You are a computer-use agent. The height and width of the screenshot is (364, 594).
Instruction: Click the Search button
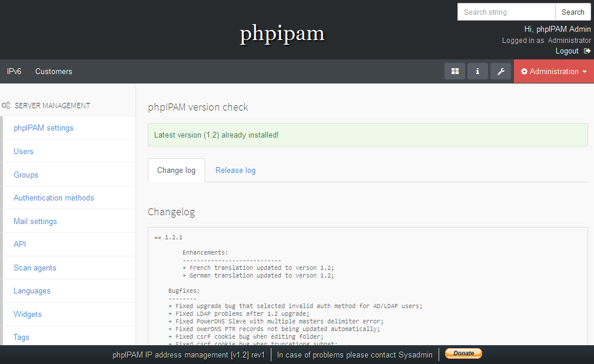tap(573, 12)
